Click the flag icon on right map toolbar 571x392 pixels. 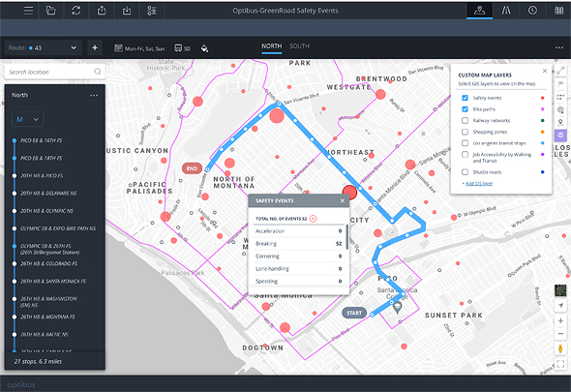click(560, 84)
